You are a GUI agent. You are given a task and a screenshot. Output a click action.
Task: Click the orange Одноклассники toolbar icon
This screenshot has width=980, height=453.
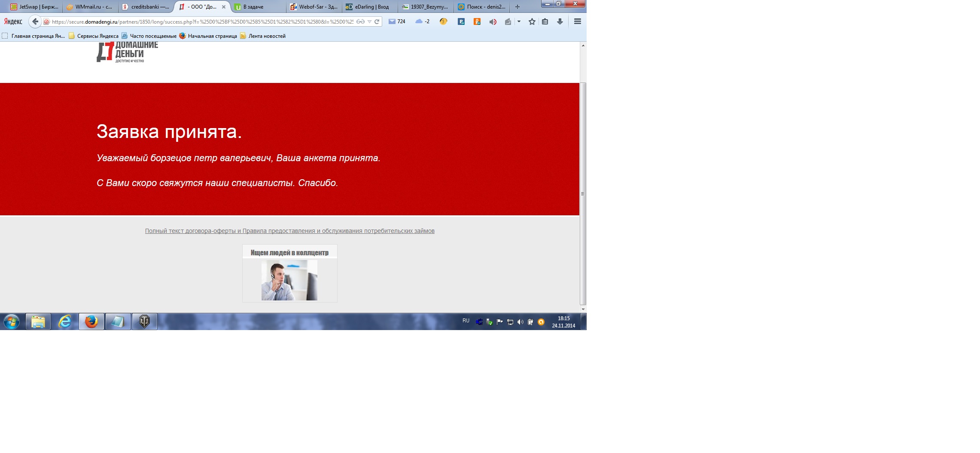[477, 21]
